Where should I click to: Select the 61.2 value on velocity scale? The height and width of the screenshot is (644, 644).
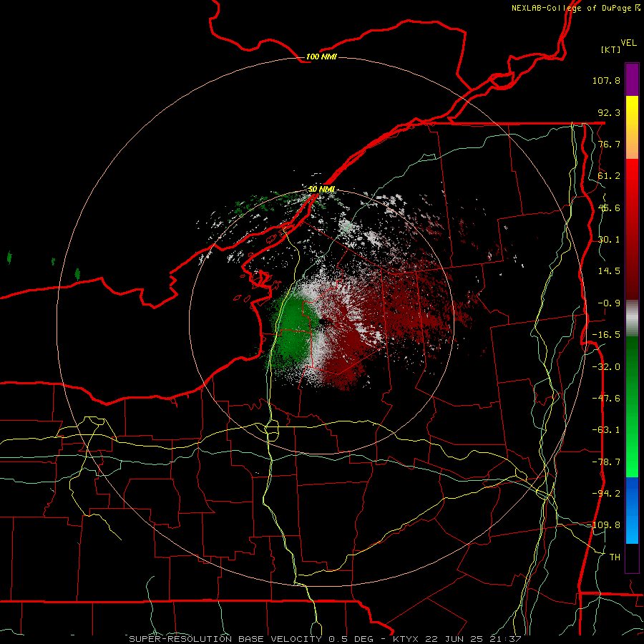click(609, 176)
